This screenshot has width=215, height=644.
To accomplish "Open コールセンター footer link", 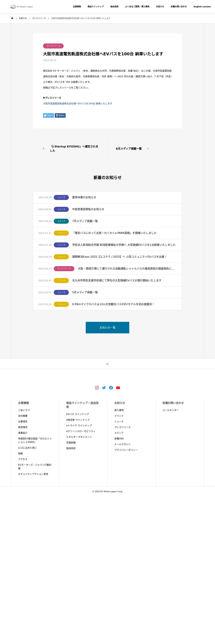I will [170, 410].
